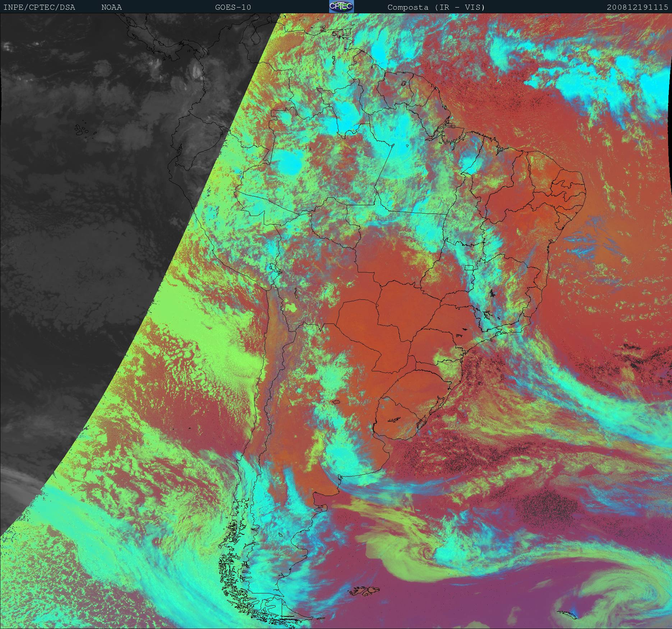The width and height of the screenshot is (672, 629).
Task: Select the 200812191115 timestamp
Action: click(638, 7)
